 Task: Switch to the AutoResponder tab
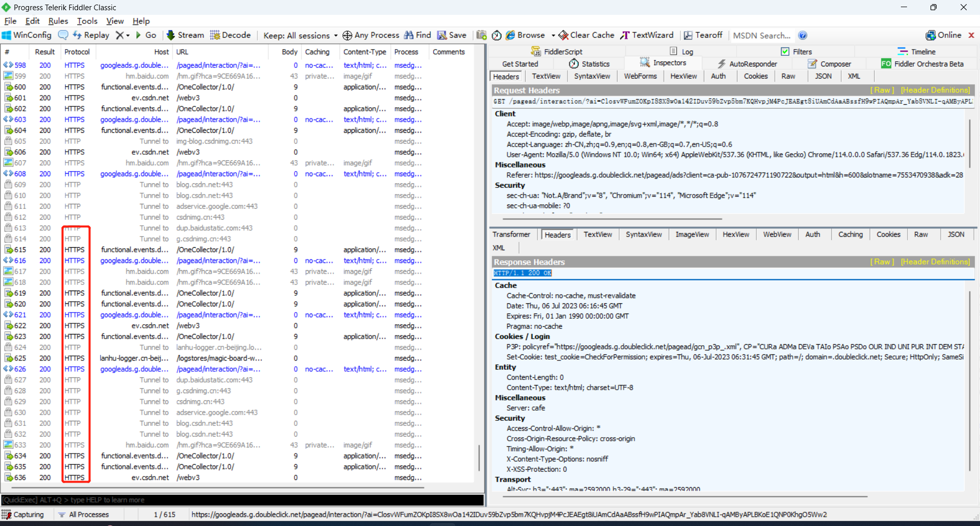coord(747,64)
